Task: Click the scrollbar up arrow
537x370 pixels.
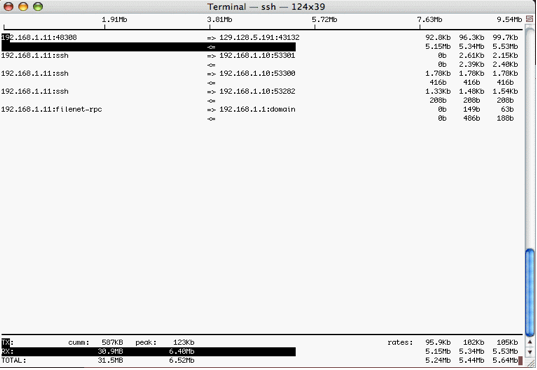Action: click(x=530, y=342)
